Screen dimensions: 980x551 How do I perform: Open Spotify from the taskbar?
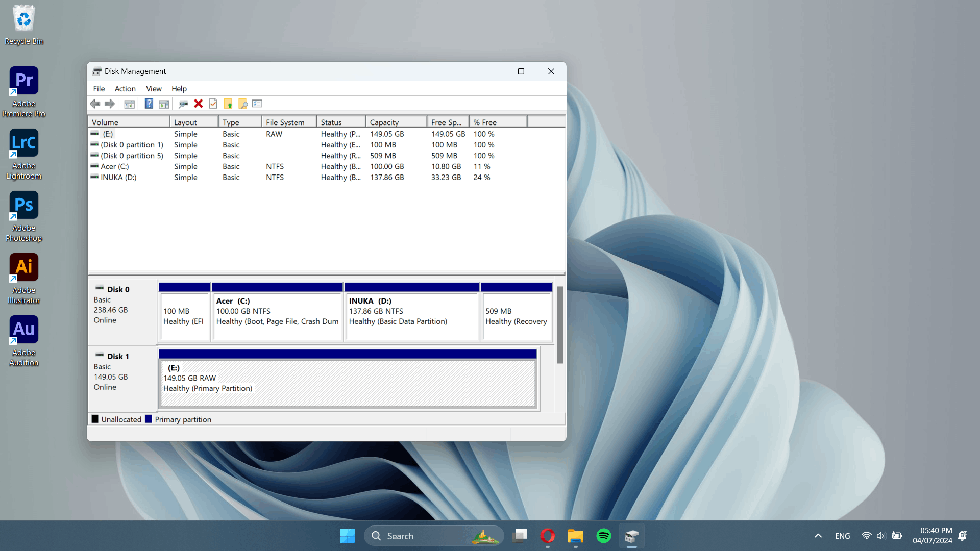tap(604, 536)
